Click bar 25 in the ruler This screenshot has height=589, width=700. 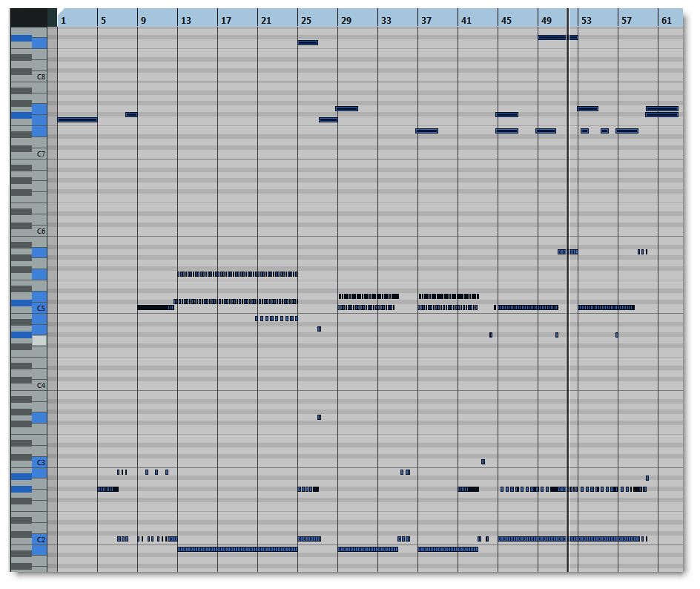[x=306, y=21]
